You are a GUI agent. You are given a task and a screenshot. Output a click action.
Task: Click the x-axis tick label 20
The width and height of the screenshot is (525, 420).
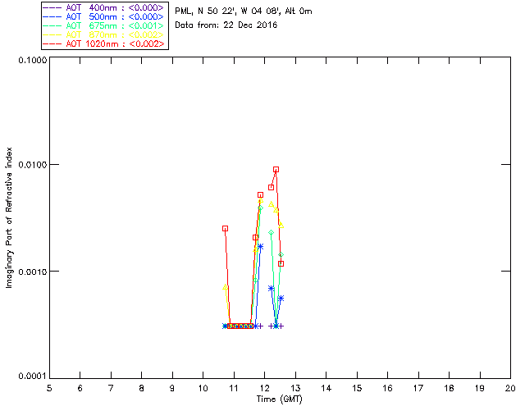[510, 388]
